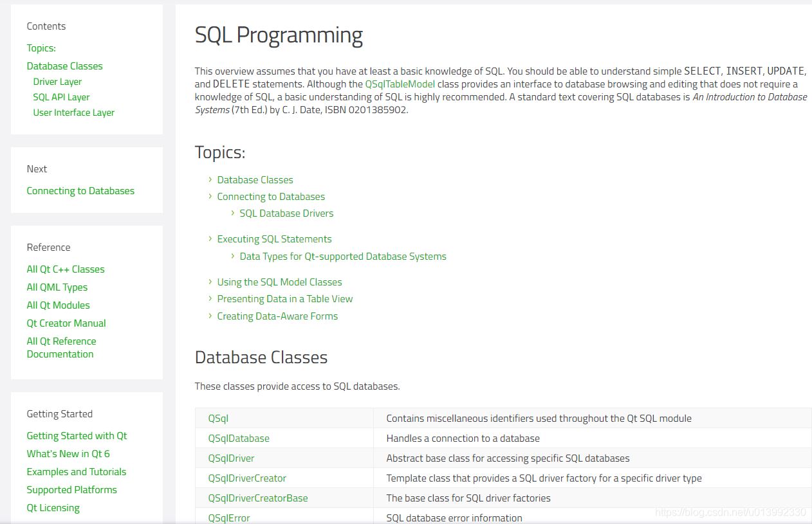812x524 pixels.
Task: Click the Database Classes topic link
Action: (255, 180)
